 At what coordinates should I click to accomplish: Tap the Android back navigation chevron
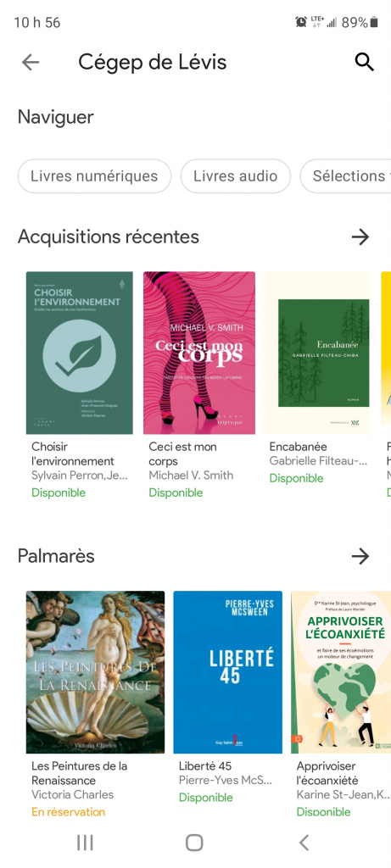click(x=304, y=843)
